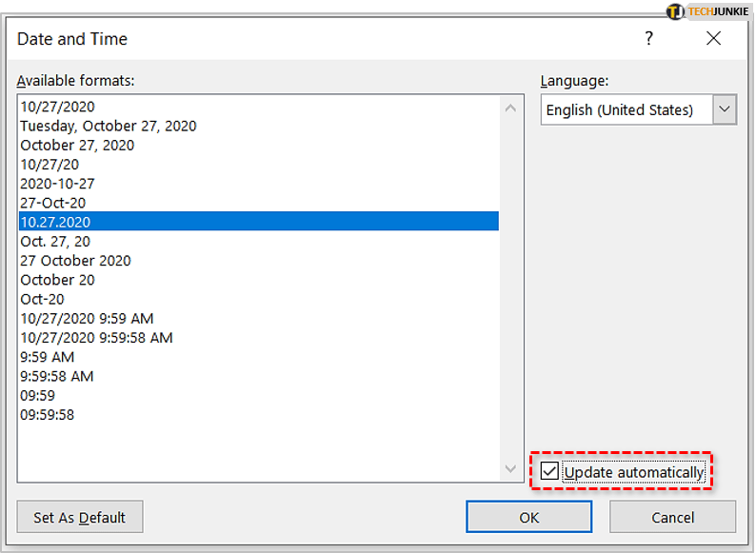
Task: Uncheck the Update automatically checkbox
Action: coord(550,471)
